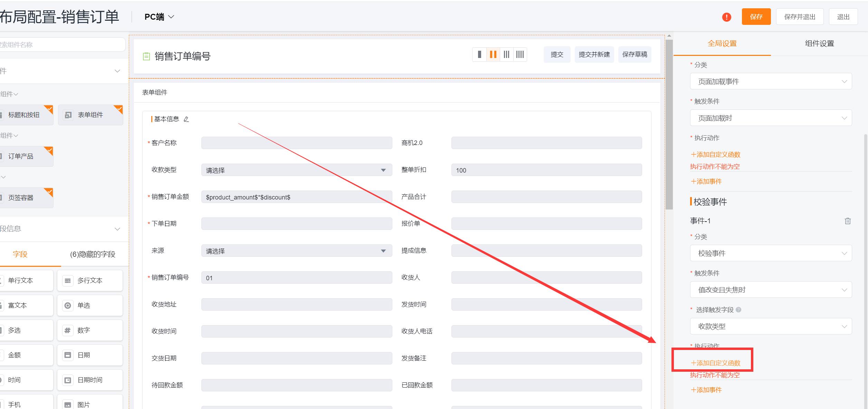This screenshot has width=868, height=409.
Task: Click the right settings panel scrollbar
Action: (x=866, y=271)
